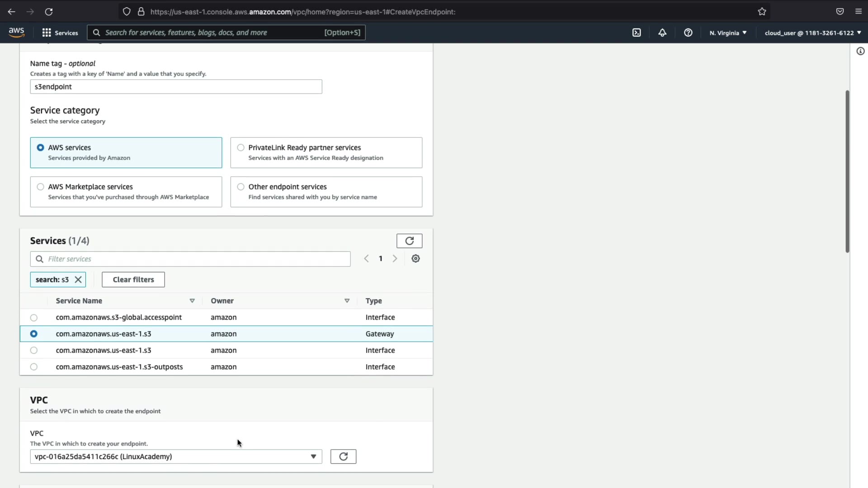Select the s3-global.accesspoint service radio
This screenshot has width=868, height=488.
(x=34, y=318)
